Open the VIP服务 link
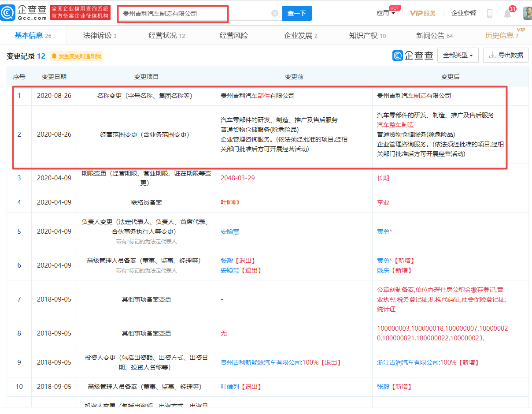532x414 pixels. [x=423, y=13]
